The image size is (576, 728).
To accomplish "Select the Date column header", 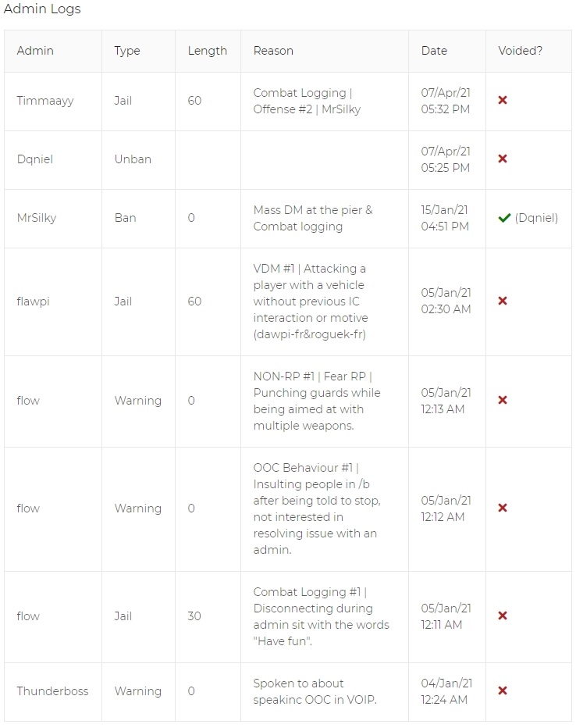I will 434,51.
